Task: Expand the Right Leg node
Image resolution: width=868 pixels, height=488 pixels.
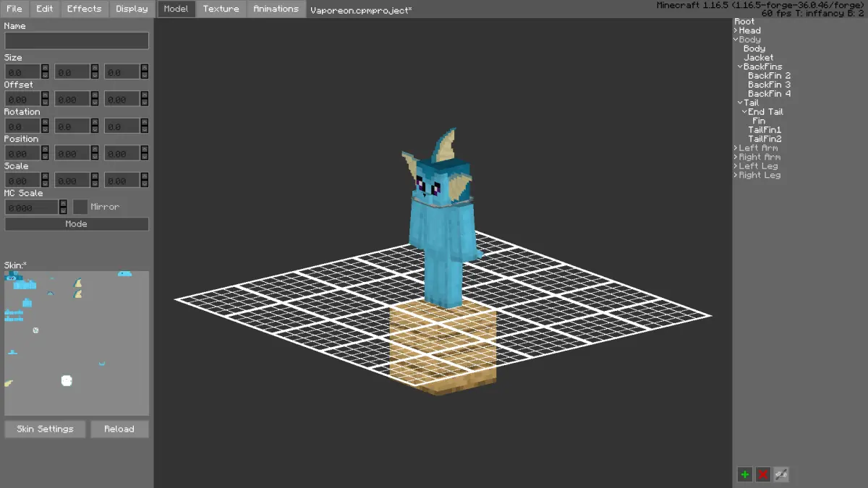Action: pyautogui.click(x=736, y=175)
